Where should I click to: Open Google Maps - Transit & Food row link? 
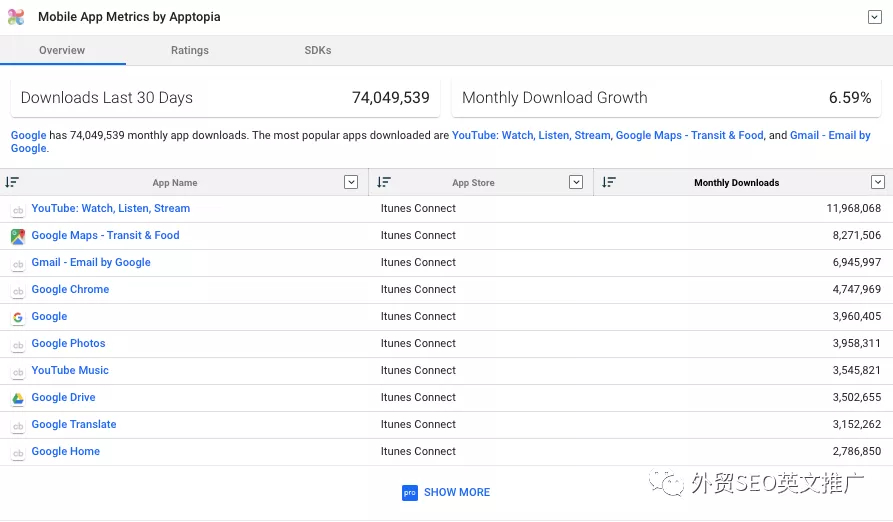(x=105, y=235)
